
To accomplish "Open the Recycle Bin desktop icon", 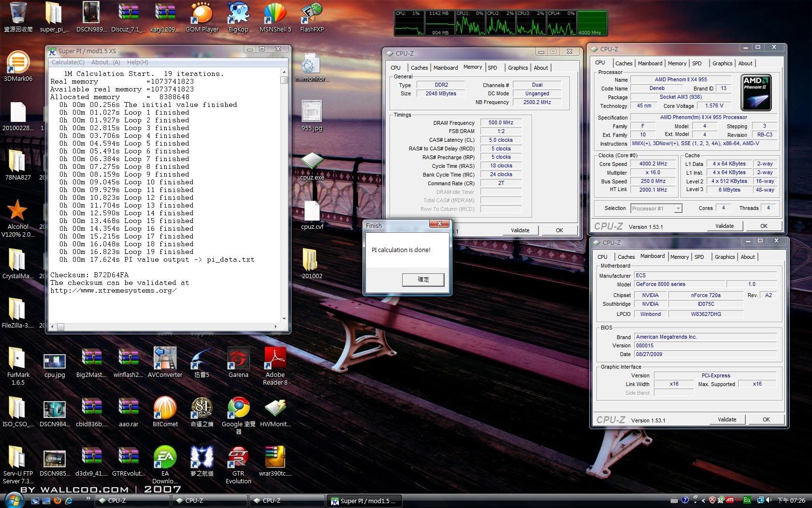I will [x=18, y=17].
